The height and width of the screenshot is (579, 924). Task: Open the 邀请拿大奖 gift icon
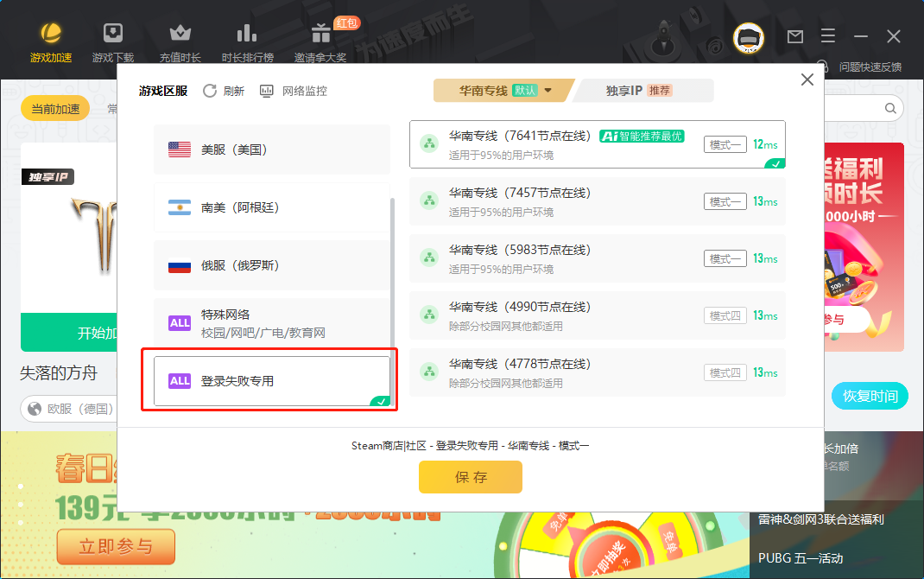tap(321, 34)
